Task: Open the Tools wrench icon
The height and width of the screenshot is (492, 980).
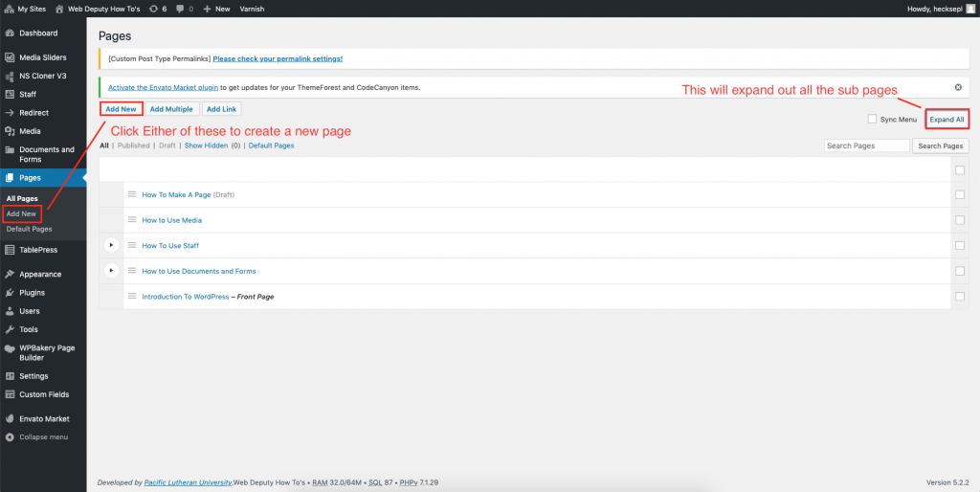Action: (10, 329)
